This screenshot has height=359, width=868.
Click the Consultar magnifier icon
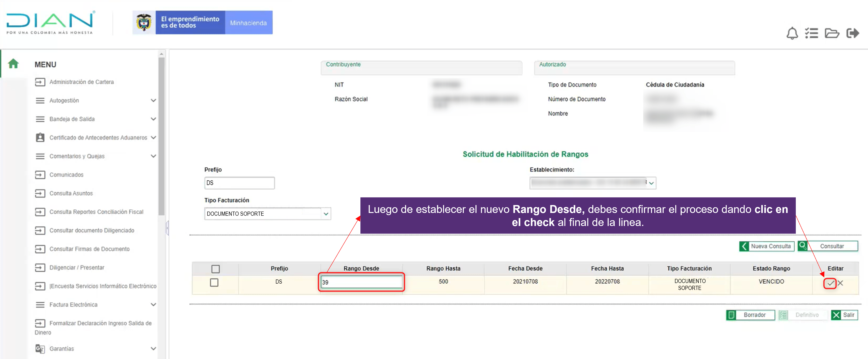[x=802, y=246]
